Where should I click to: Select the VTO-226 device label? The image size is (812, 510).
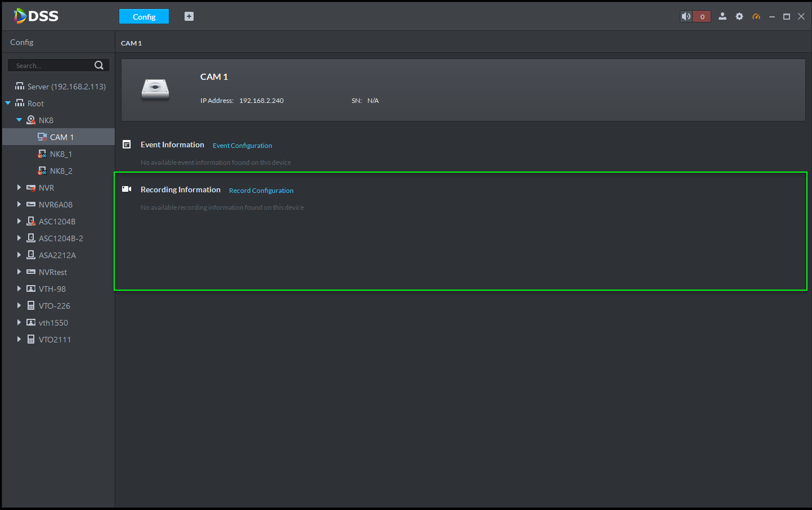coord(55,306)
